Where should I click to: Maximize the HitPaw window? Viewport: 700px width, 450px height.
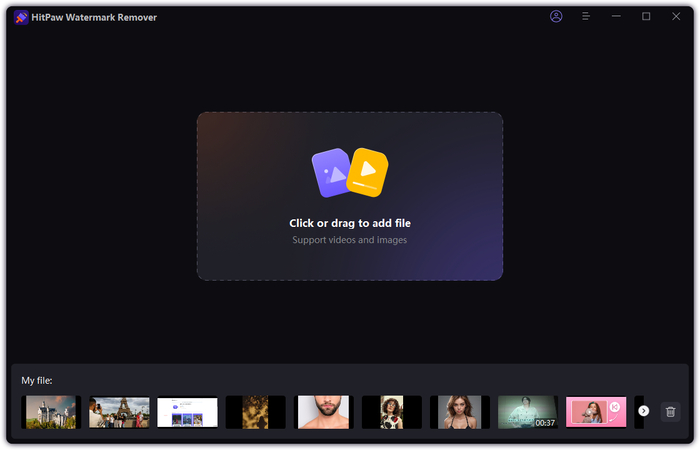pyautogui.click(x=646, y=17)
